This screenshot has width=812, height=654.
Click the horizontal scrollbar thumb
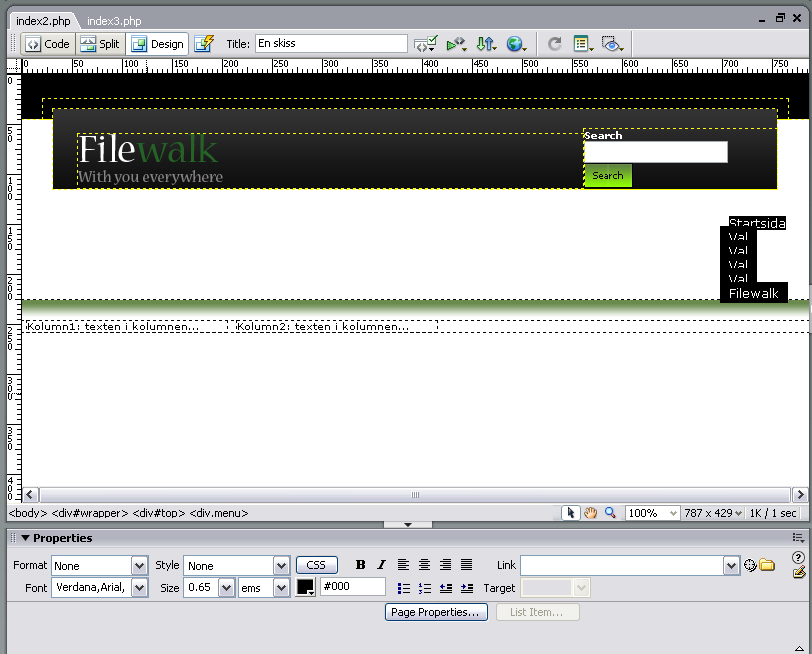pos(415,495)
